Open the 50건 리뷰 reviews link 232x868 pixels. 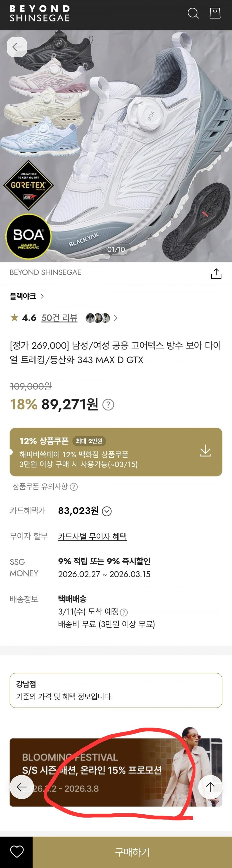(x=59, y=318)
